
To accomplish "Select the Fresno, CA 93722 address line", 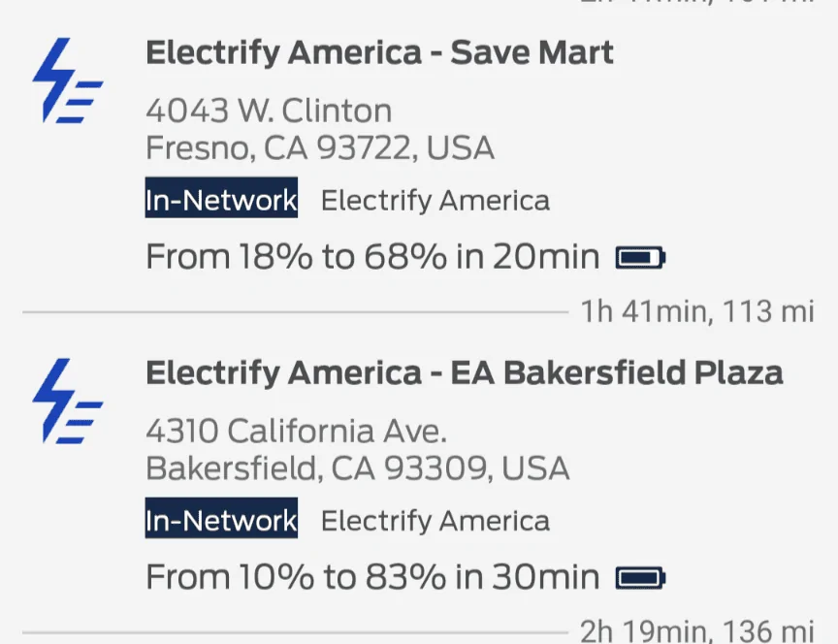I will [320, 148].
